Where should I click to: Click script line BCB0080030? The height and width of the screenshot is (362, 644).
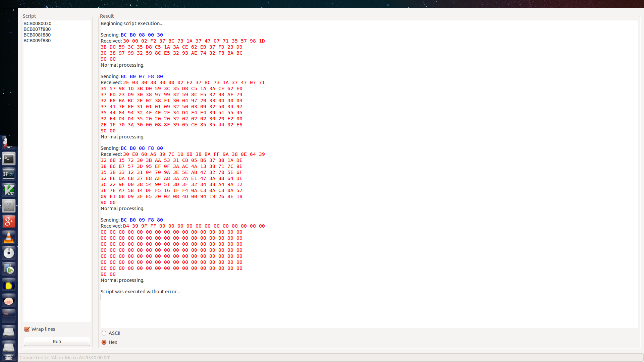[38, 23]
